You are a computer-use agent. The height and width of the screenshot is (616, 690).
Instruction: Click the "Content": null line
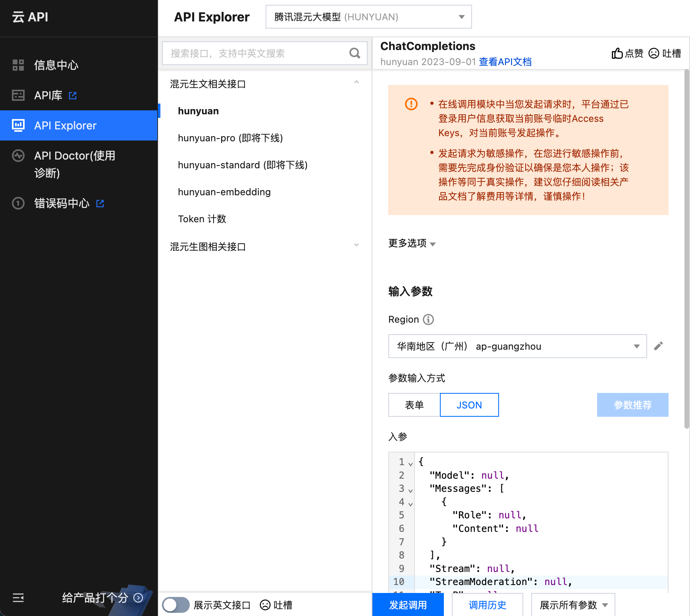click(495, 528)
